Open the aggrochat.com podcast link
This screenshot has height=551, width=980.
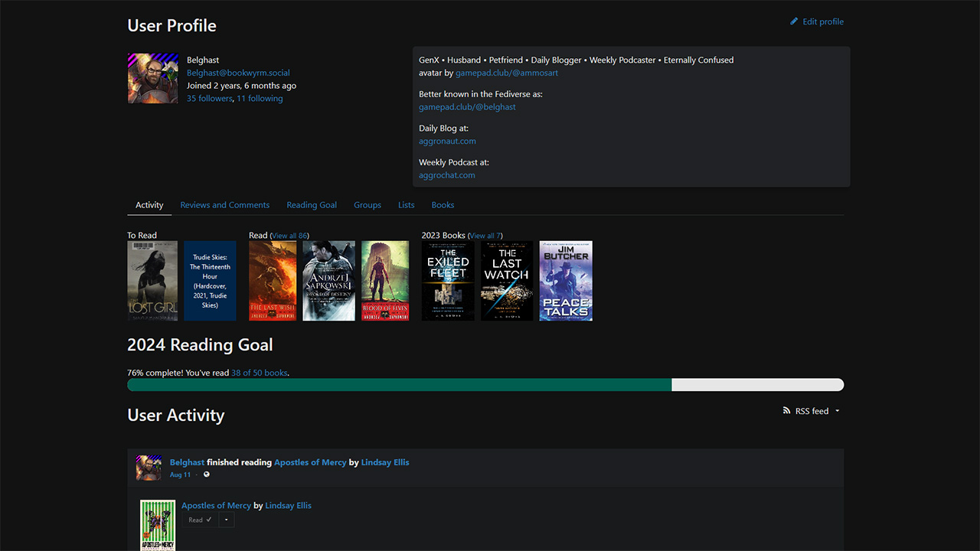click(447, 175)
